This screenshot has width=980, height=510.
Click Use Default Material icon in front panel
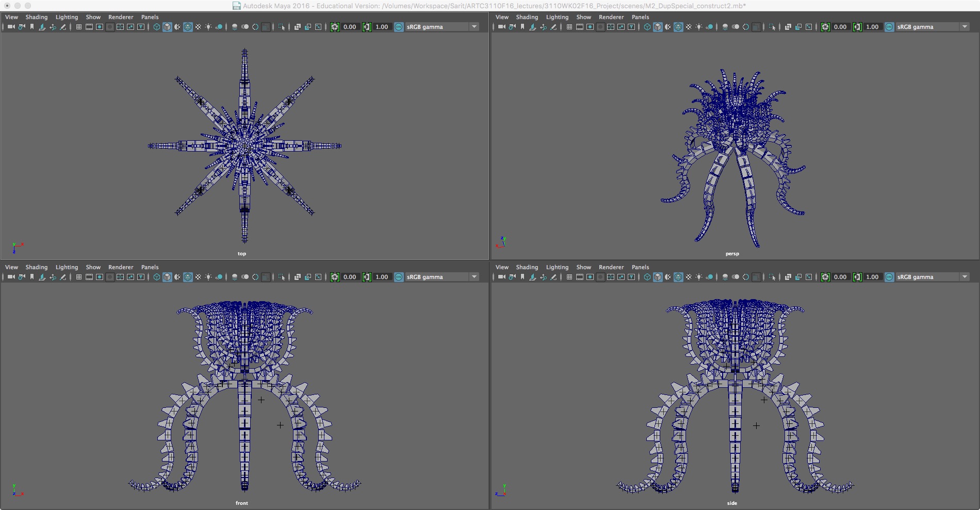(x=177, y=277)
